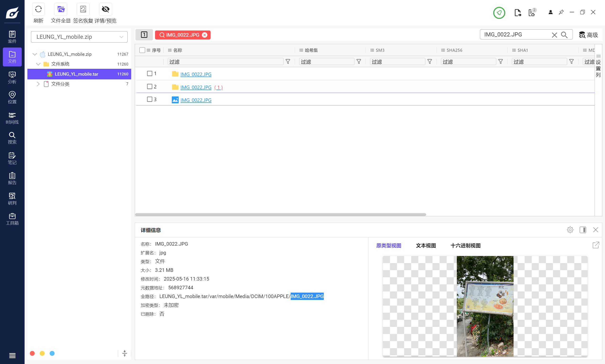
Task: Expand the 文件分类 tree node
Action: pyautogui.click(x=38, y=84)
